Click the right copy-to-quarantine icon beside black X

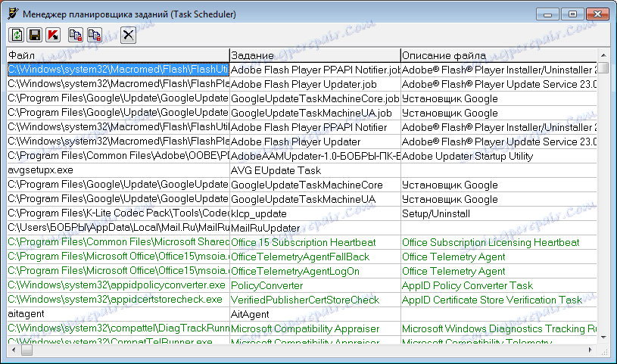pyautogui.click(x=95, y=35)
